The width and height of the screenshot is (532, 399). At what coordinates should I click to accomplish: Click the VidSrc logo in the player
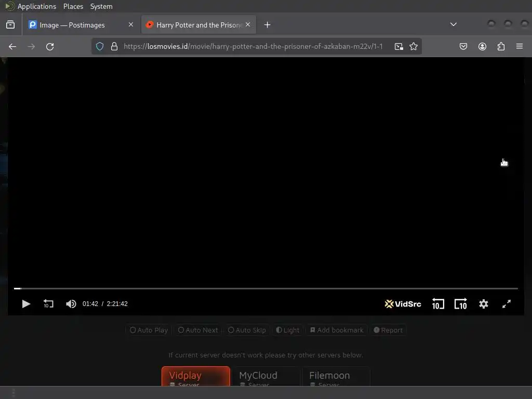click(x=403, y=304)
